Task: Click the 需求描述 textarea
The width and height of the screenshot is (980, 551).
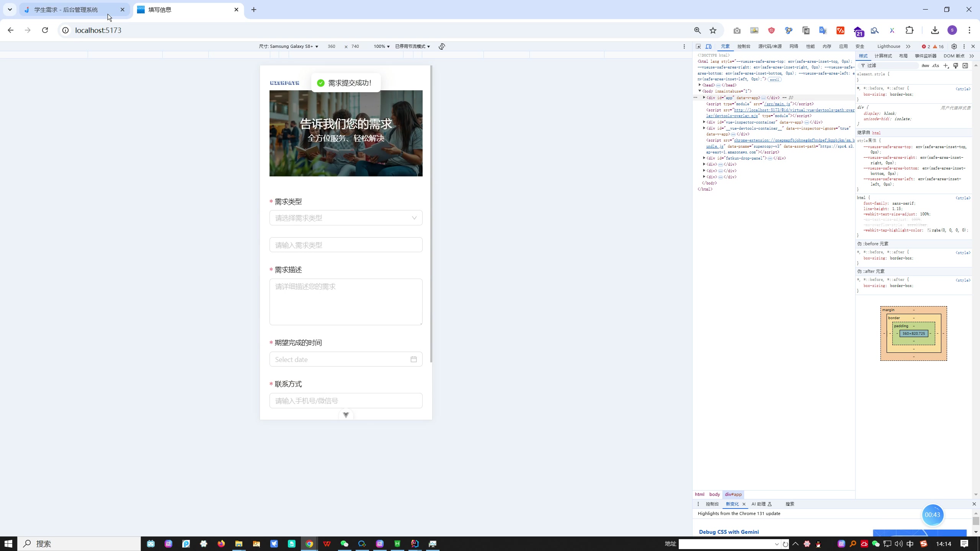Action: click(346, 302)
